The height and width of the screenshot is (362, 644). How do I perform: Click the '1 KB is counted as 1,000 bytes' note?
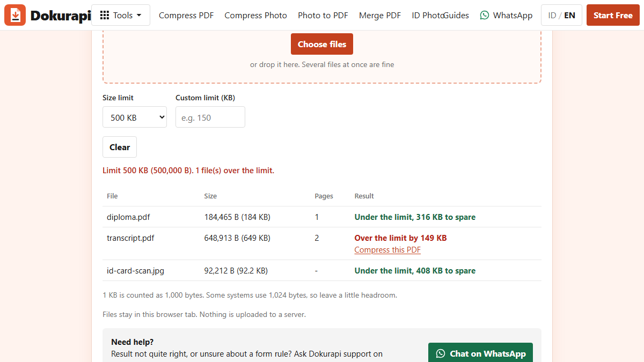pos(250,295)
